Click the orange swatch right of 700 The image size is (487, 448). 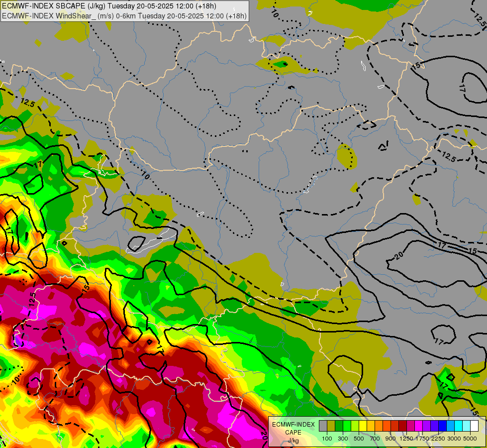point(379,426)
